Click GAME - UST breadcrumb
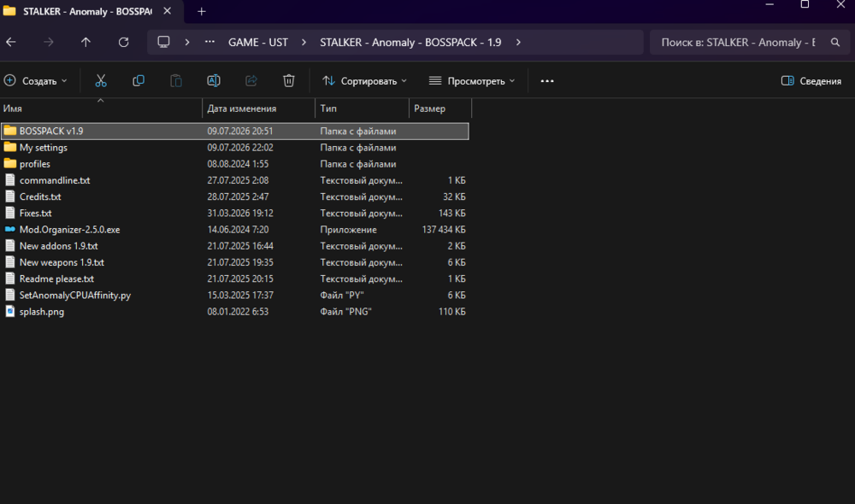Image resolution: width=855 pixels, height=504 pixels. 258,42
